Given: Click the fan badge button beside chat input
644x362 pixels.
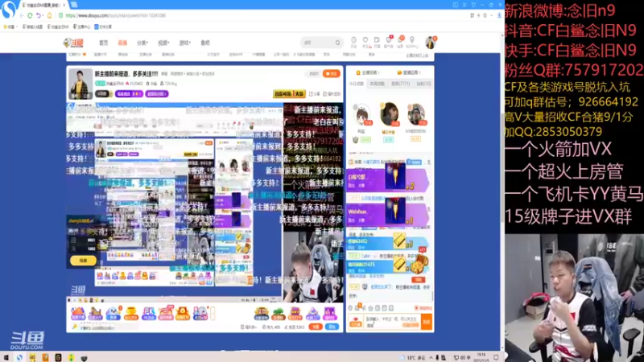Looking at the screenshot, I should pos(356,322).
